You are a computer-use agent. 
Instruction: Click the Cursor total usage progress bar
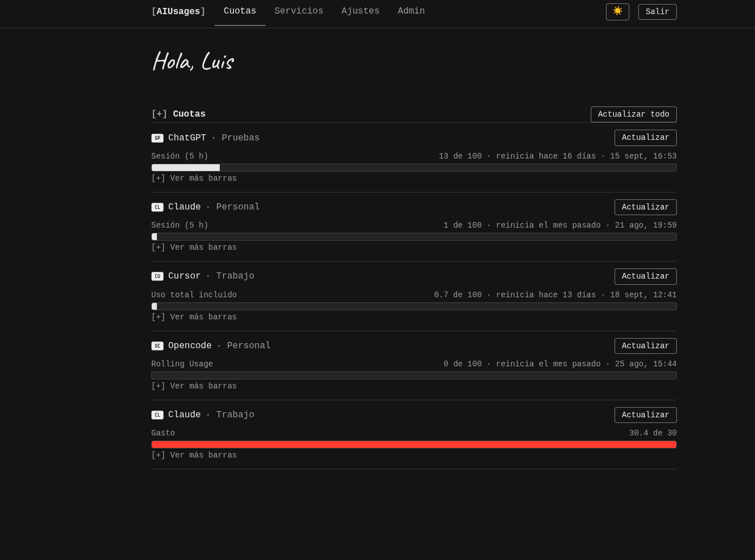(414, 306)
